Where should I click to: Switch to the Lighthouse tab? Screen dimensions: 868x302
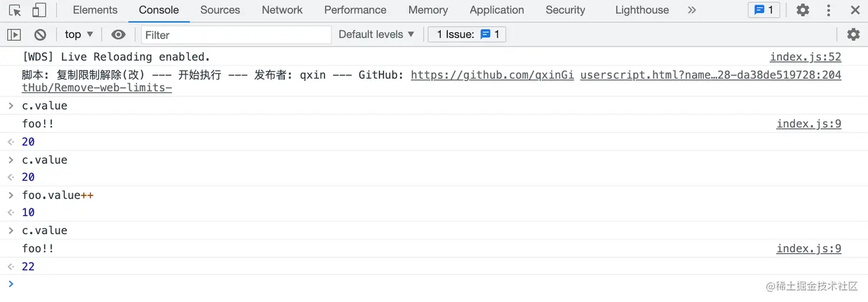click(x=642, y=10)
